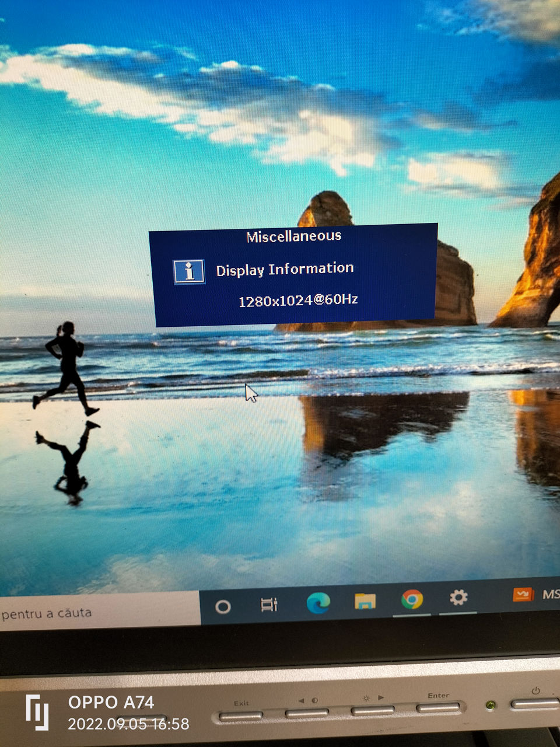Viewport: 560px width, 747px height.
Task: Click the MS label beside the orange icon
Action: click(x=551, y=594)
